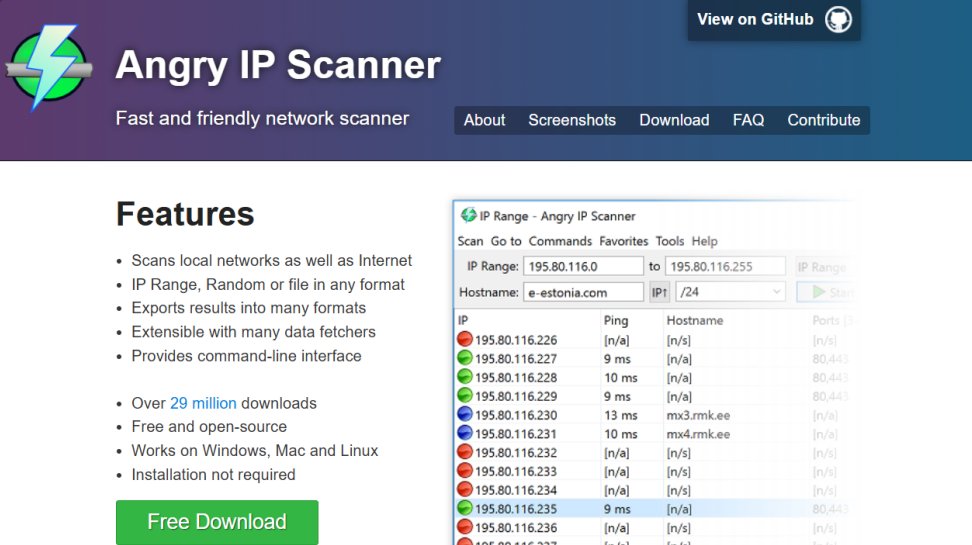Click the IP↑ button
This screenshot has width=972, height=545.
tap(659, 292)
